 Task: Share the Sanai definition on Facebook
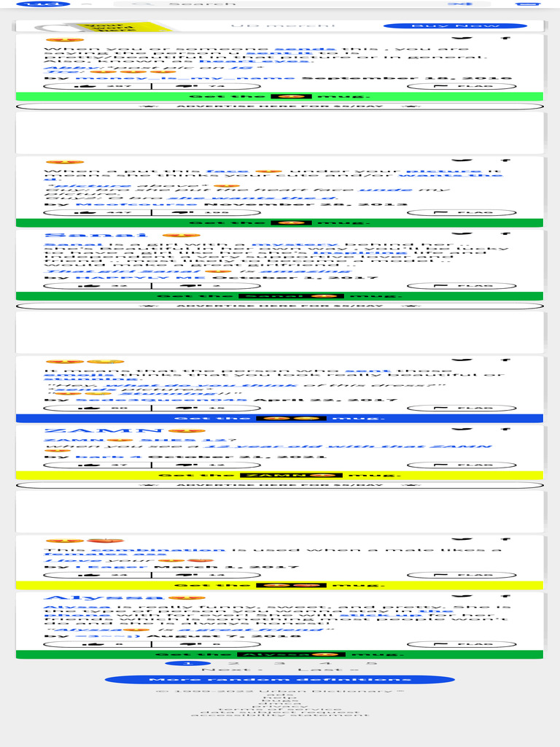pyautogui.click(x=505, y=234)
